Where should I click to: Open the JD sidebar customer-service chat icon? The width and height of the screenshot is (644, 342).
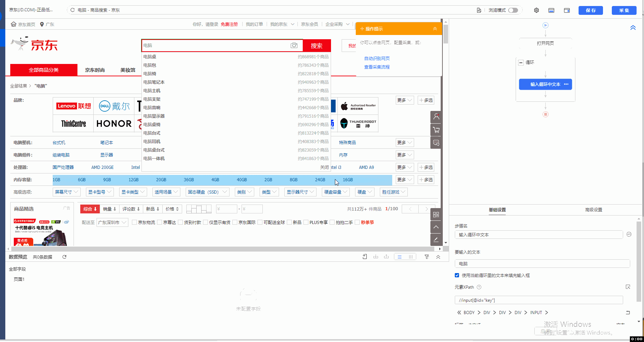click(436, 143)
